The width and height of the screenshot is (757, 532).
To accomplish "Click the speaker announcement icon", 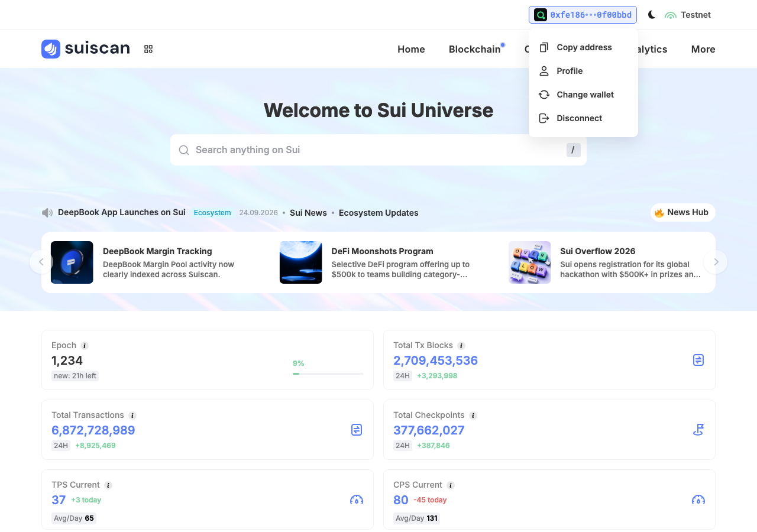I will click(x=47, y=213).
